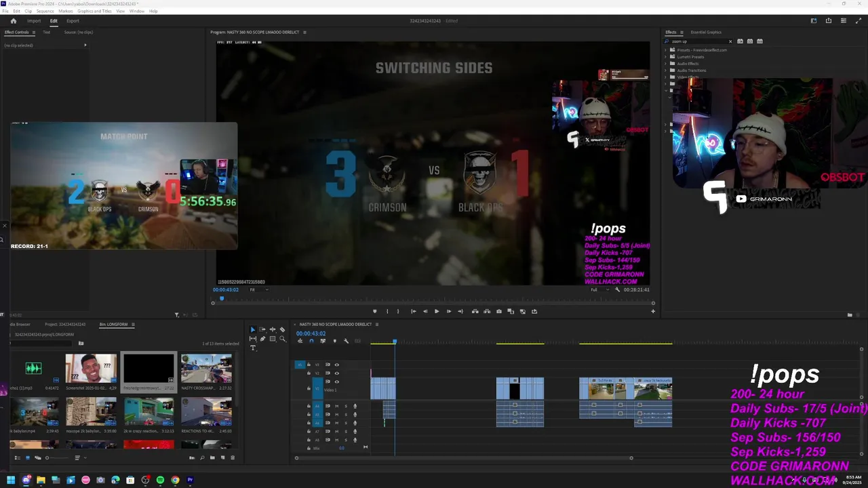
Task: Mute audio track A4
Action: tap(336, 406)
